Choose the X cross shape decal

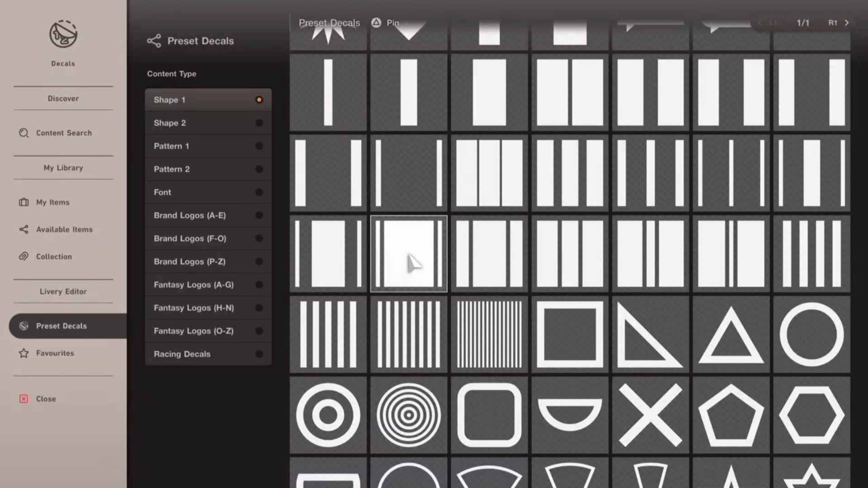(x=650, y=415)
